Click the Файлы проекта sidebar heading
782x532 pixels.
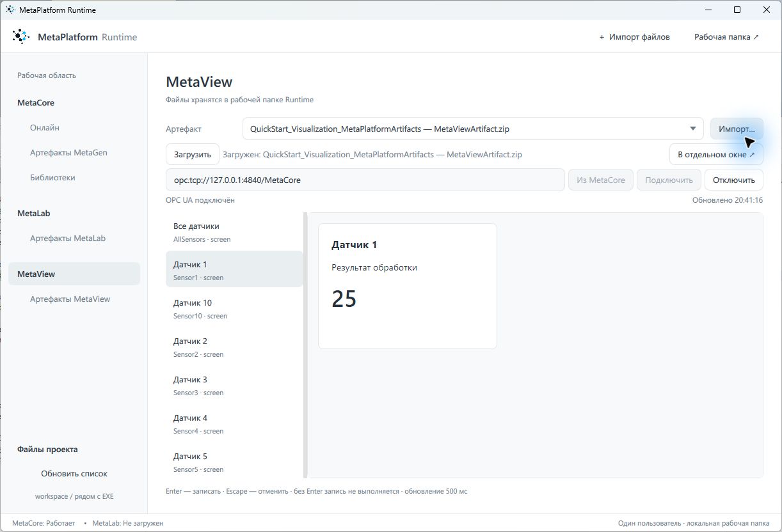[x=47, y=449]
